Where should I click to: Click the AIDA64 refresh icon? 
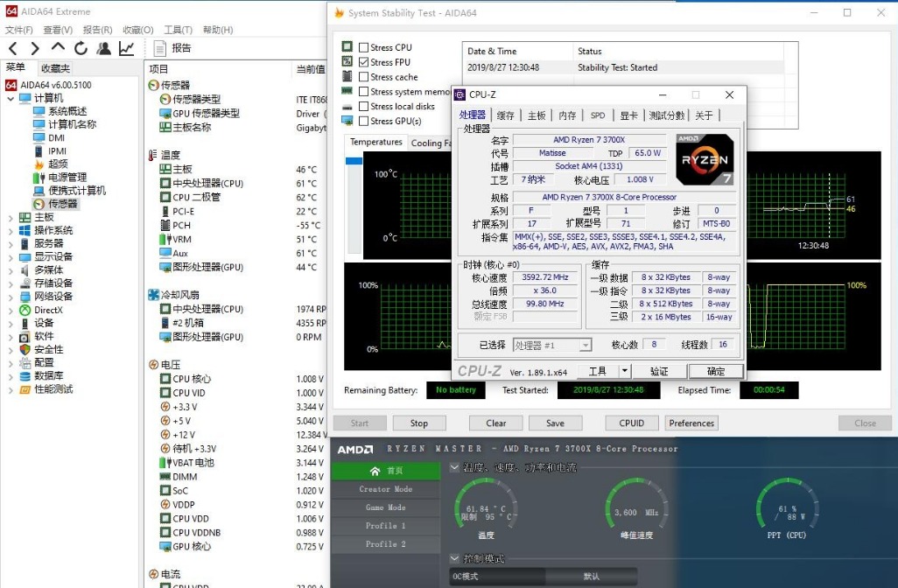tap(81, 49)
